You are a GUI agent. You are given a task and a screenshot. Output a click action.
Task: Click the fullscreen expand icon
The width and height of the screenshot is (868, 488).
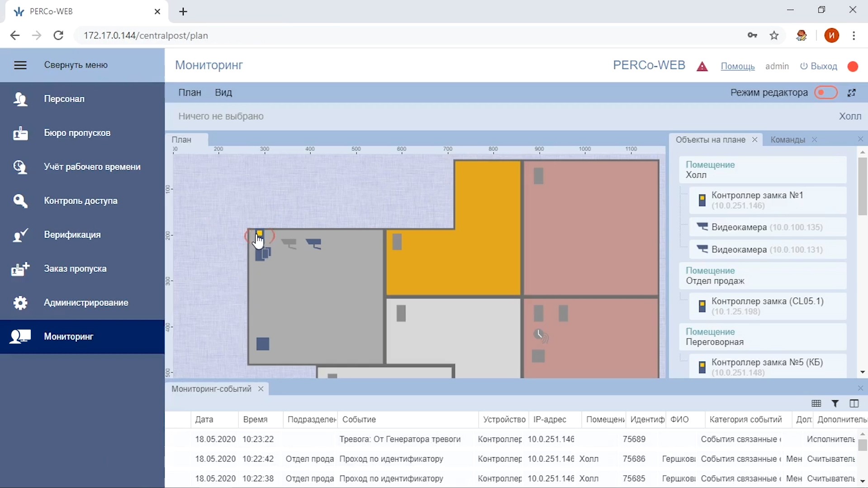click(852, 92)
